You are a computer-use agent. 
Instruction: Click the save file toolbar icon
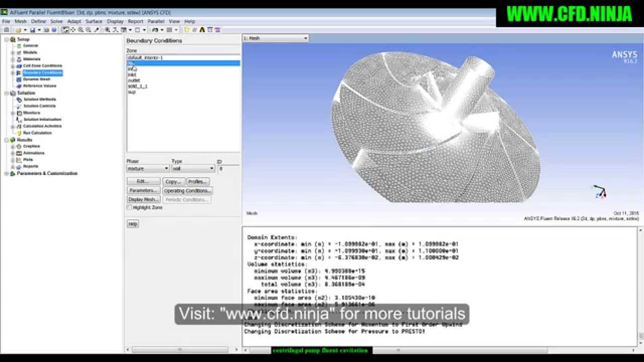point(33,30)
